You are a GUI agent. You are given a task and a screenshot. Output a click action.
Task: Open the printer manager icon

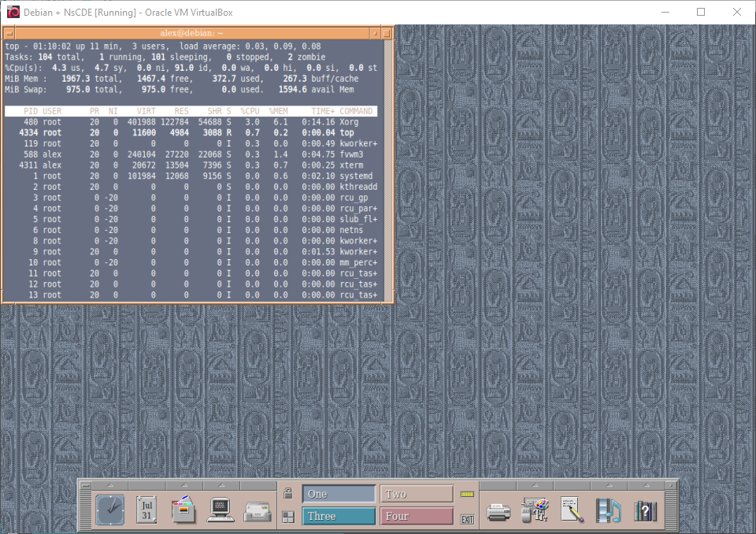point(498,510)
